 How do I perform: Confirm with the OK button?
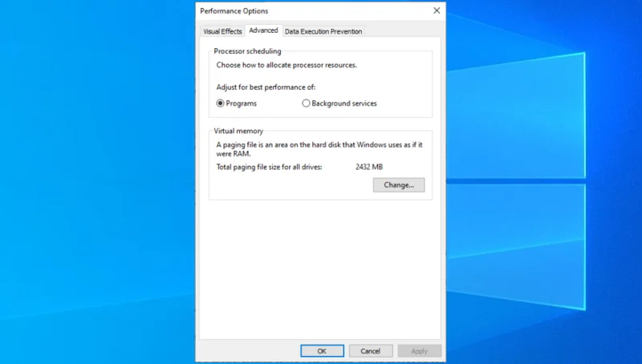322,351
